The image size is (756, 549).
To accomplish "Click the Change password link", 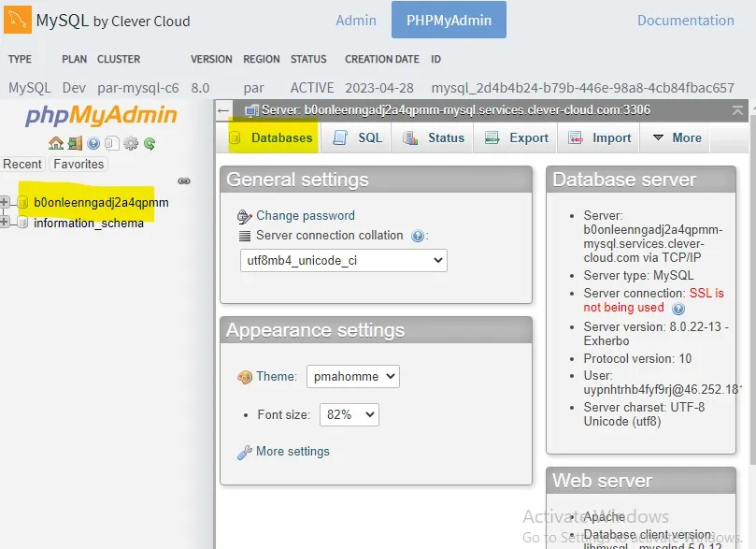I will tap(306, 216).
